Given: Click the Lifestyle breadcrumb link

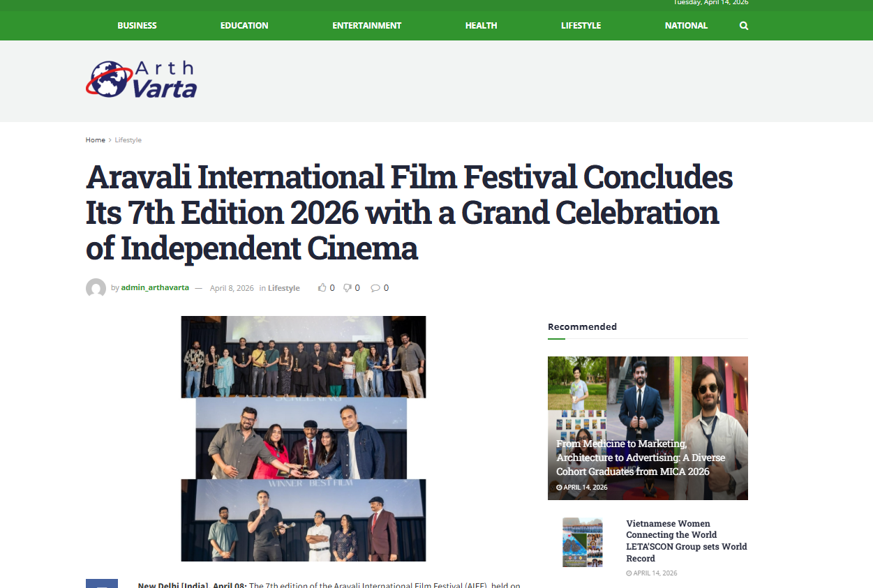Looking at the screenshot, I should pos(128,140).
